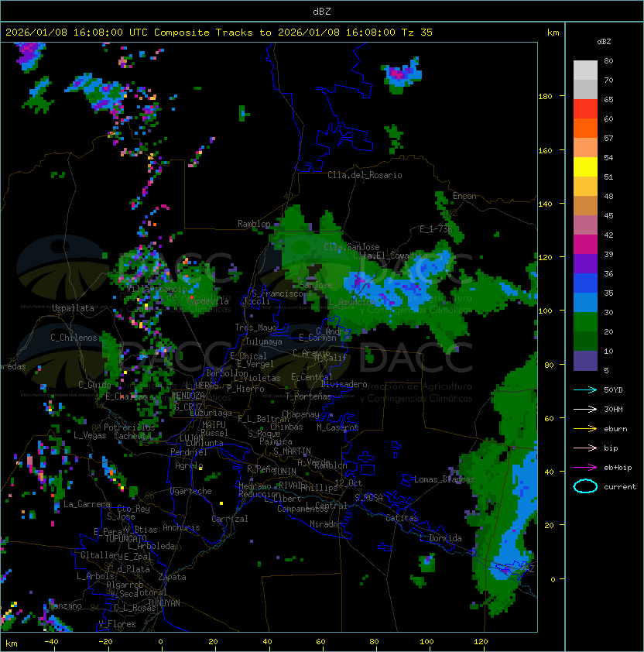644x652 pixels.
Task: Select the bright yellow 51-54 dBZ swatch
Action: (x=585, y=166)
